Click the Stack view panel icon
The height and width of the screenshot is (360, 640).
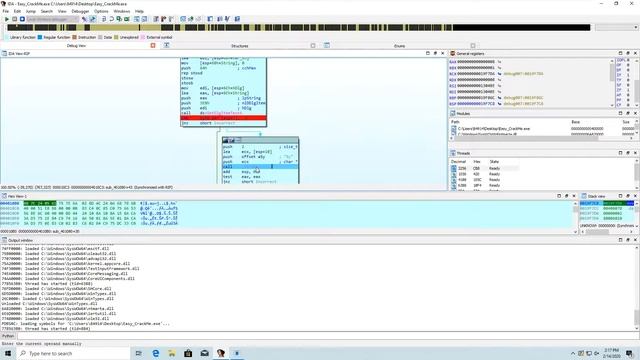click(x=584, y=196)
